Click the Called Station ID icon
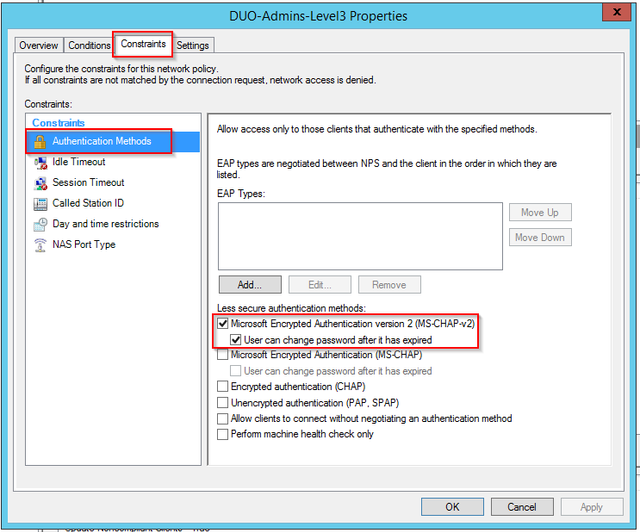Viewport: 640px width, 532px height. click(x=40, y=204)
